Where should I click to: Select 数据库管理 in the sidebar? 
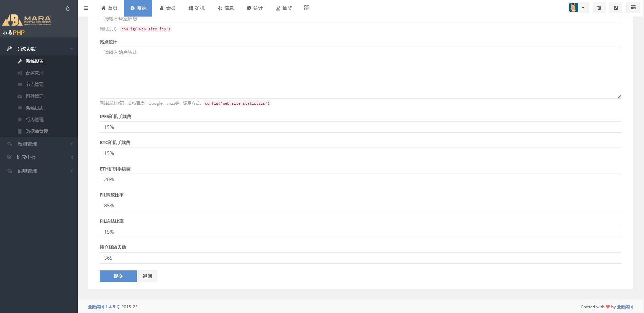tap(37, 131)
